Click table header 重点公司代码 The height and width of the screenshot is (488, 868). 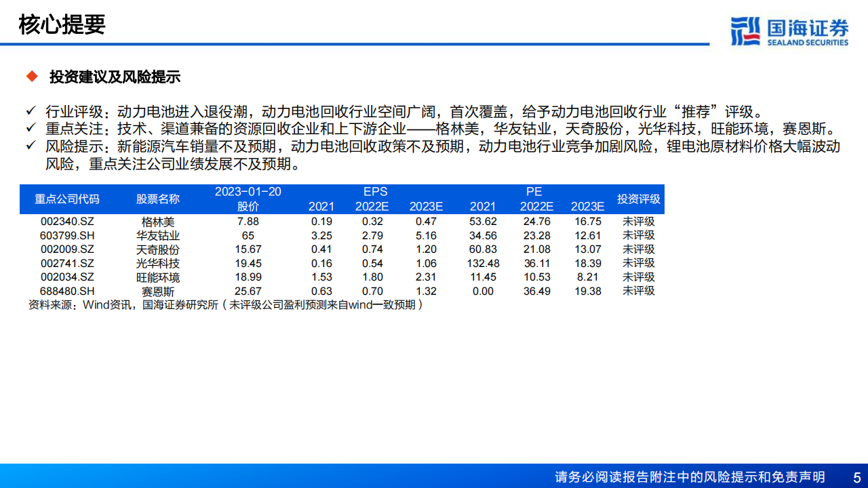click(x=67, y=199)
